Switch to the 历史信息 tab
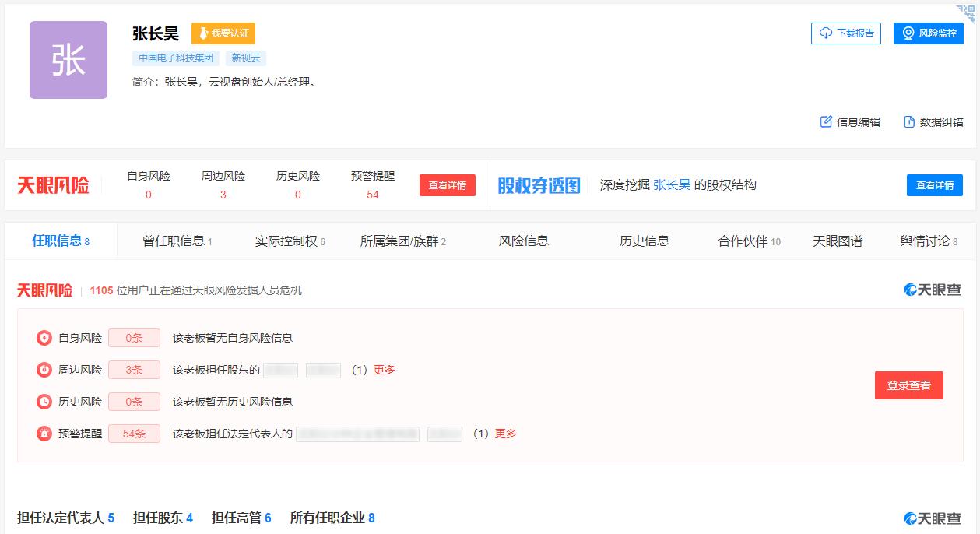This screenshot has height=534, width=980. click(645, 241)
